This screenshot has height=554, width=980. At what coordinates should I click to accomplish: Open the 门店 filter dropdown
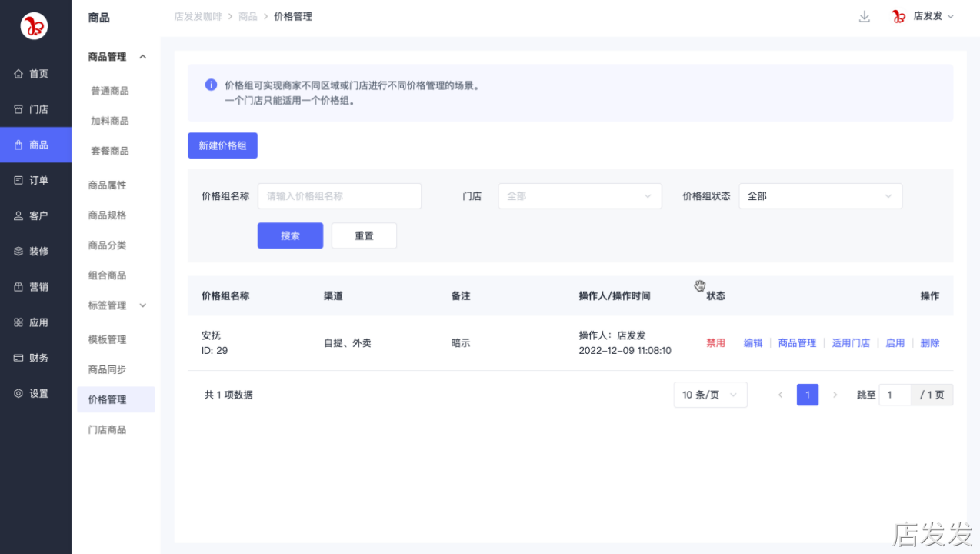580,196
